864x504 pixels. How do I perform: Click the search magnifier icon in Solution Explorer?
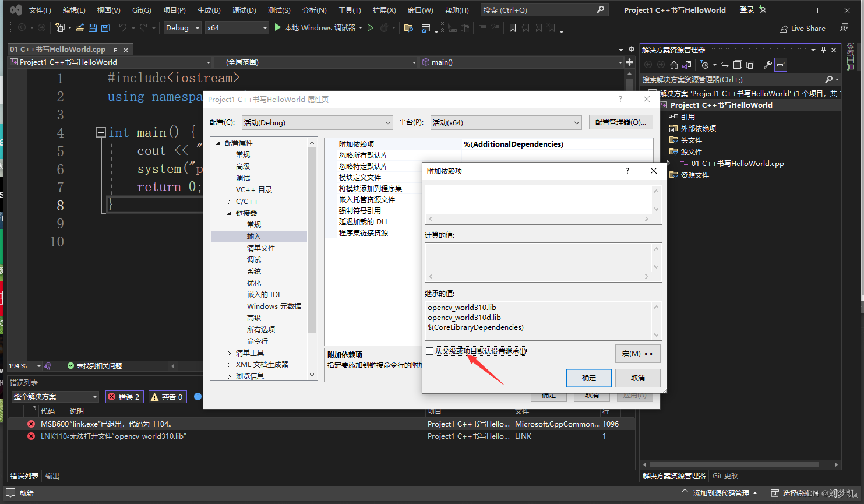pyautogui.click(x=829, y=79)
